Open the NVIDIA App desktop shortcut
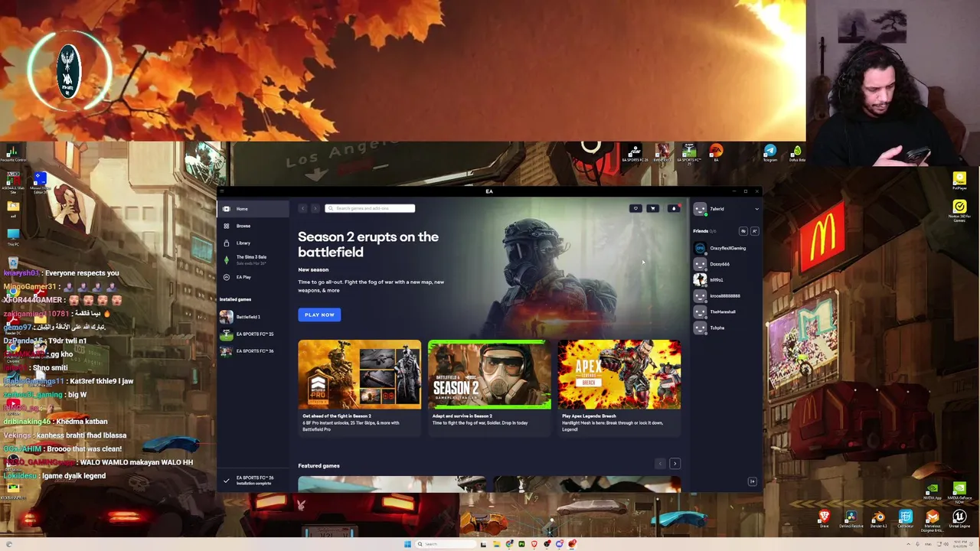980x551 pixels. pyautogui.click(x=932, y=491)
